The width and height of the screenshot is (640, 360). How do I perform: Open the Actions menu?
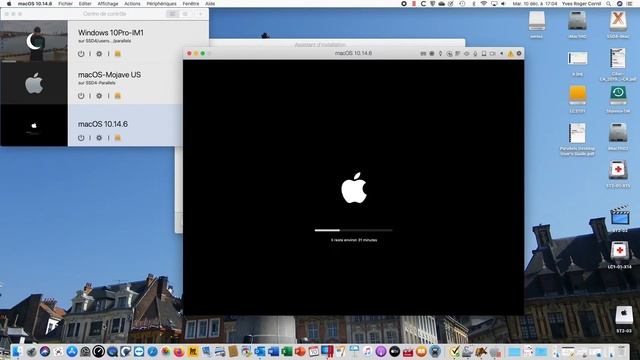coord(132,4)
